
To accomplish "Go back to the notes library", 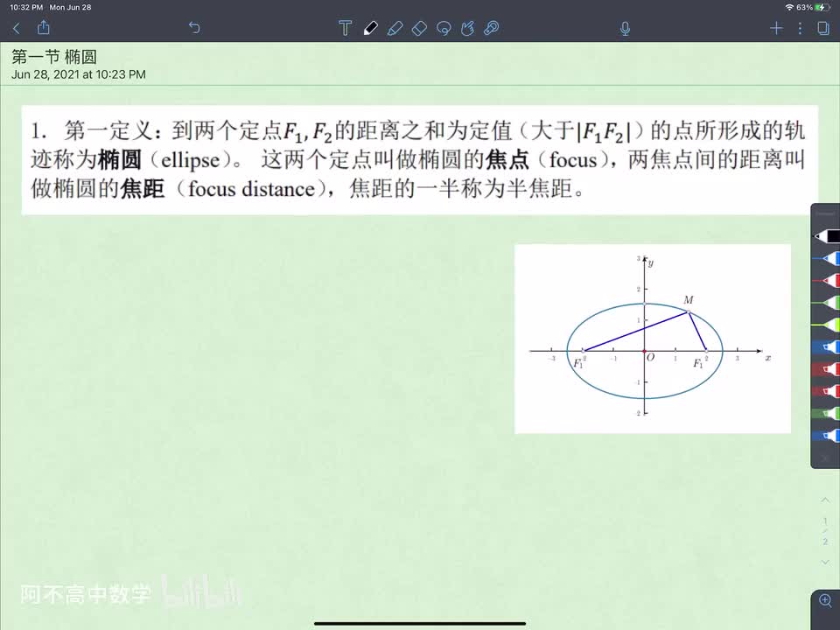I will point(16,28).
